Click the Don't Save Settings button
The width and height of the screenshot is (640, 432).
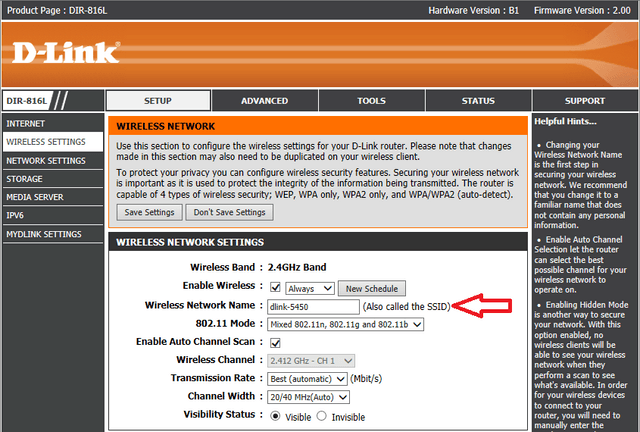(x=229, y=212)
